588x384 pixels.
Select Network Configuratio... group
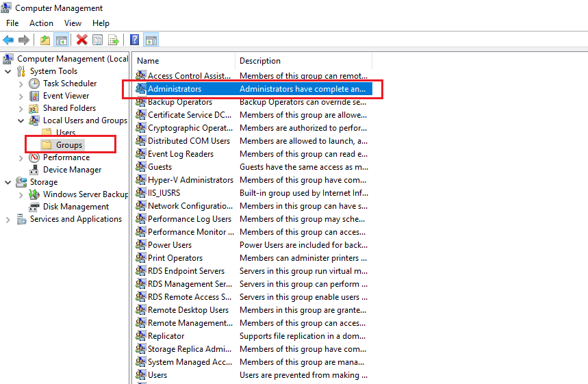[190, 206]
